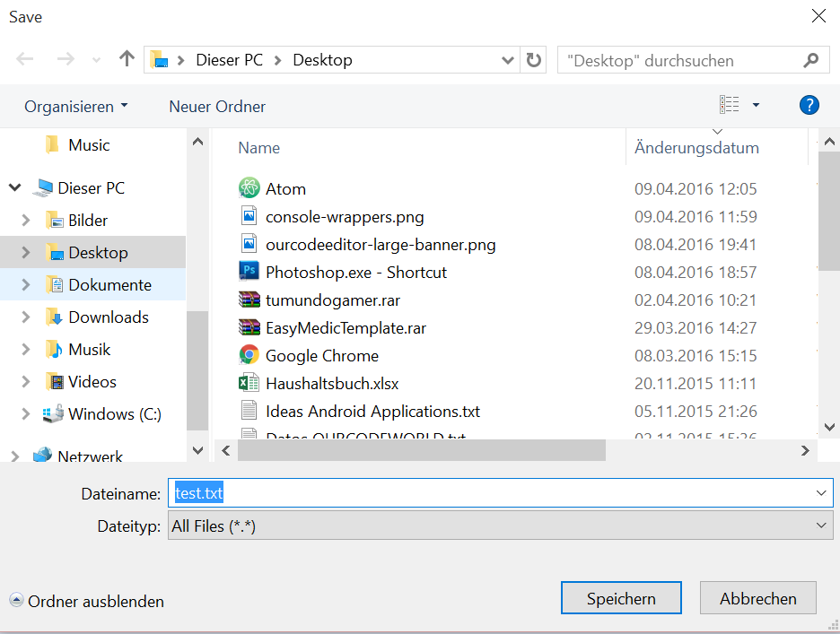The image size is (840, 634).
Task: Expand the Windows (C:) drive node
Action: [26, 414]
